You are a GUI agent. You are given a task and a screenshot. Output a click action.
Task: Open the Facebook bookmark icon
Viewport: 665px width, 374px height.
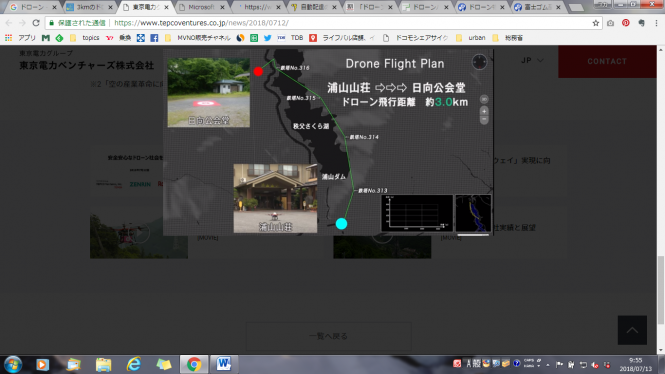154,38
